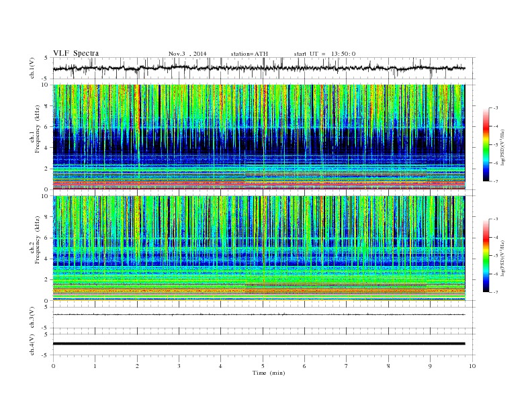Click the ch.2 spectrogram panel
532x411 pixels.
[x=259, y=248]
